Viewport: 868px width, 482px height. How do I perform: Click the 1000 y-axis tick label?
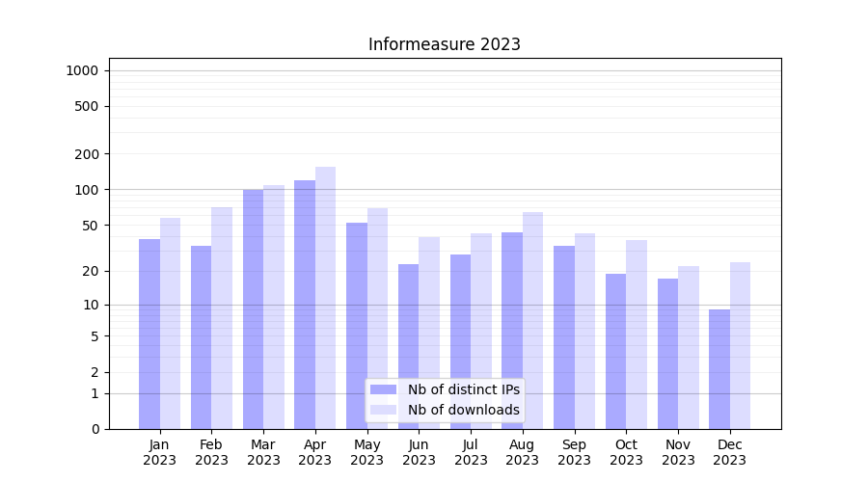click(x=82, y=70)
